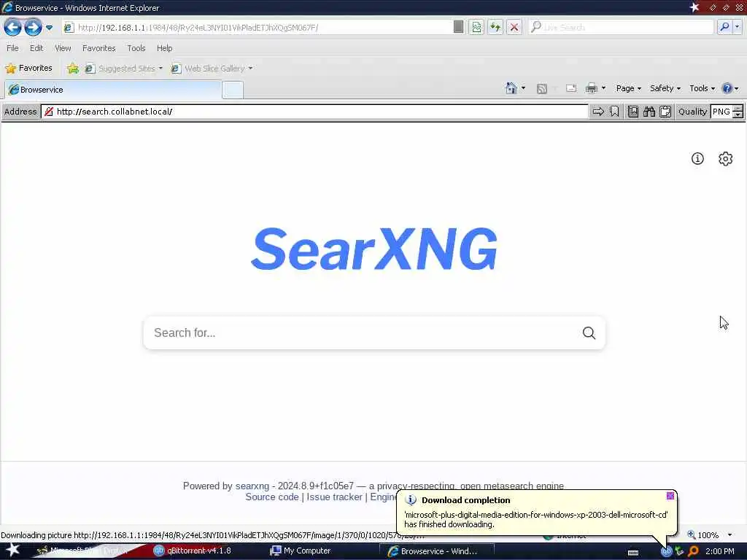Click the qBittorrent system tray icon
This screenshot has width=747, height=560.
click(666, 551)
